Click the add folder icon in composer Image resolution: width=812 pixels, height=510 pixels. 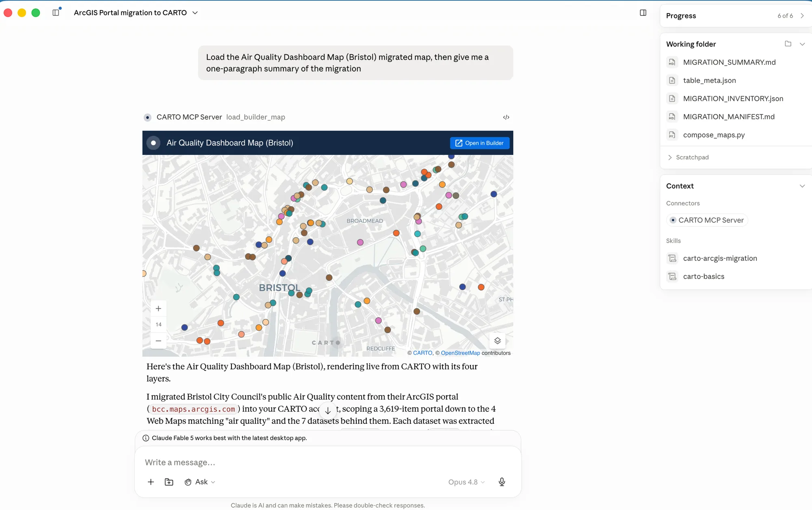[169, 482]
